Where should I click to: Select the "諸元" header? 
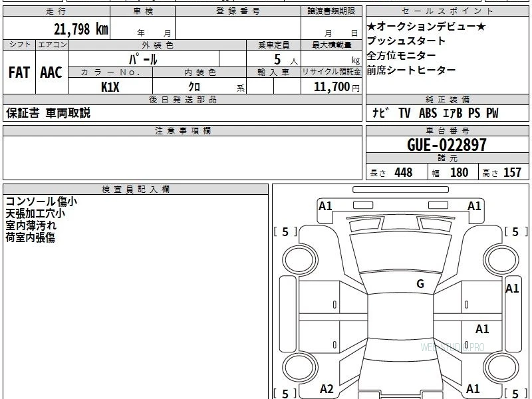(448, 158)
